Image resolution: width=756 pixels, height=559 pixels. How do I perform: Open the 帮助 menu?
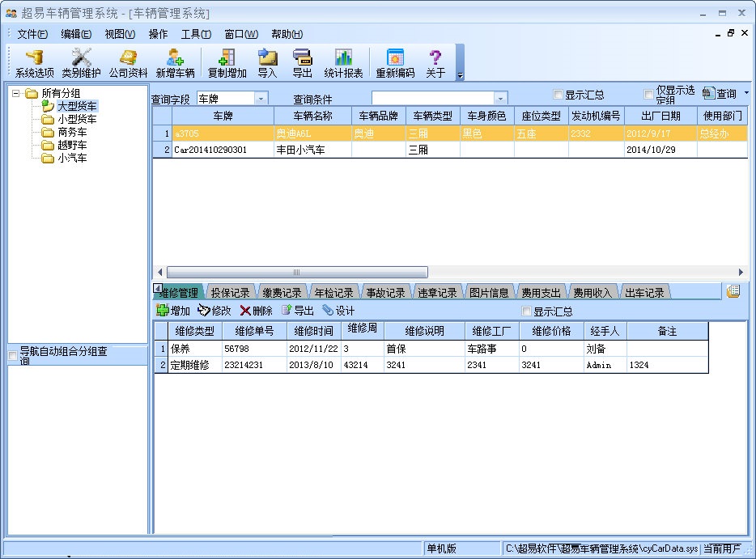287,34
